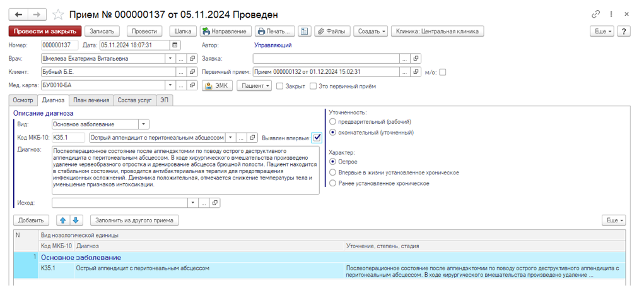Tick the Закрыт checkbox
644x295 pixels.
click(x=279, y=86)
